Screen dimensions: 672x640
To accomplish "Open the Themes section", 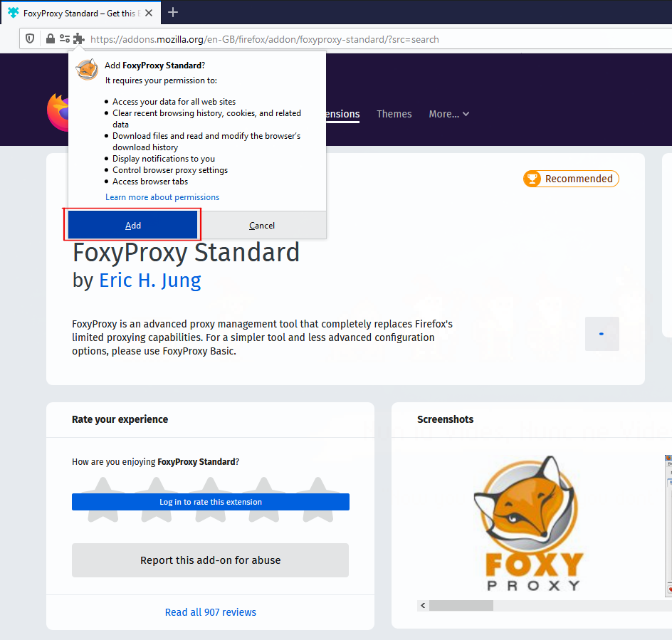I will (394, 114).
